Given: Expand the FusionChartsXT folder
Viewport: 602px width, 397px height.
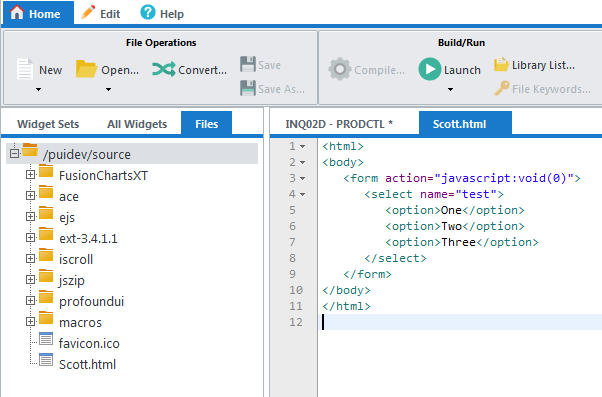Looking at the screenshot, I should 30,175.
